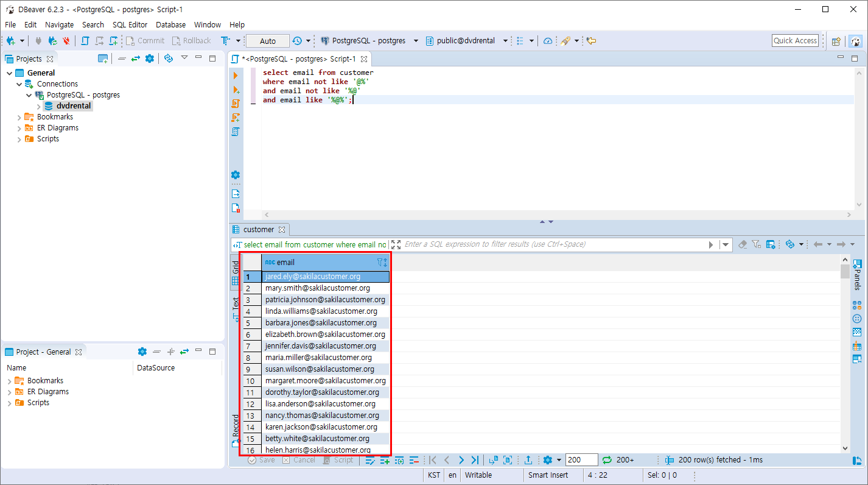Viewport: 868px width, 485px height.
Task: Click the results grid vertical scrollbar
Action: [844, 353]
